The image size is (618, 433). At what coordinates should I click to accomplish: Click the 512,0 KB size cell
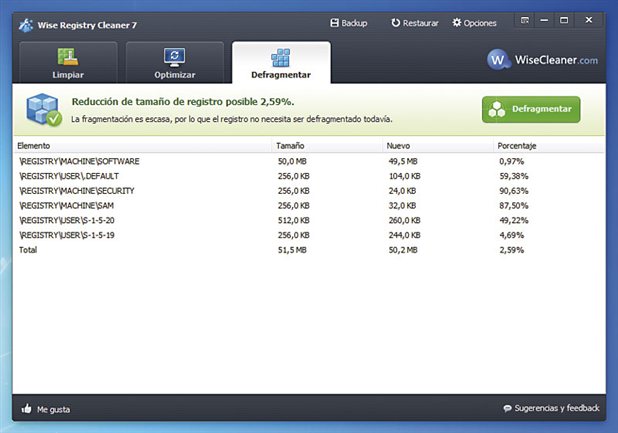(294, 220)
